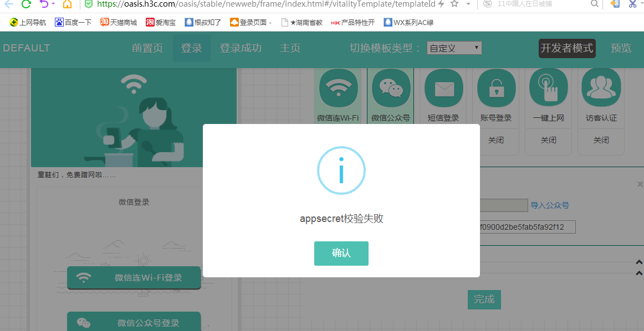
Task: Switch to the 前置页 tab
Action: (147, 48)
